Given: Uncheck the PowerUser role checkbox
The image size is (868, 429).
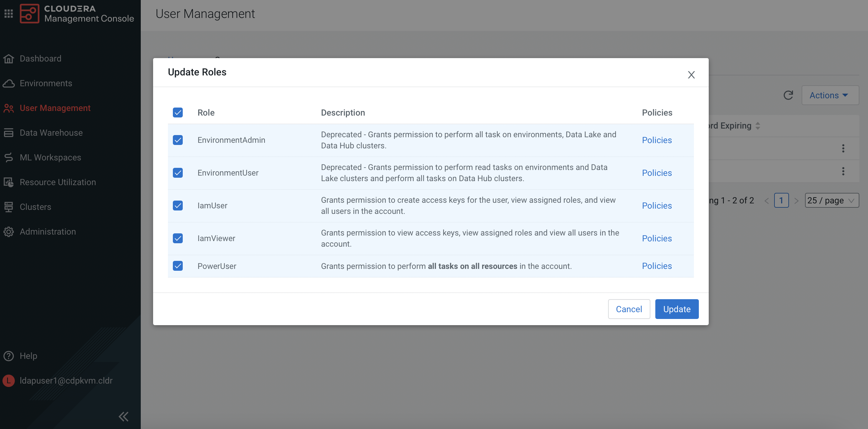Looking at the screenshot, I should coord(177,266).
